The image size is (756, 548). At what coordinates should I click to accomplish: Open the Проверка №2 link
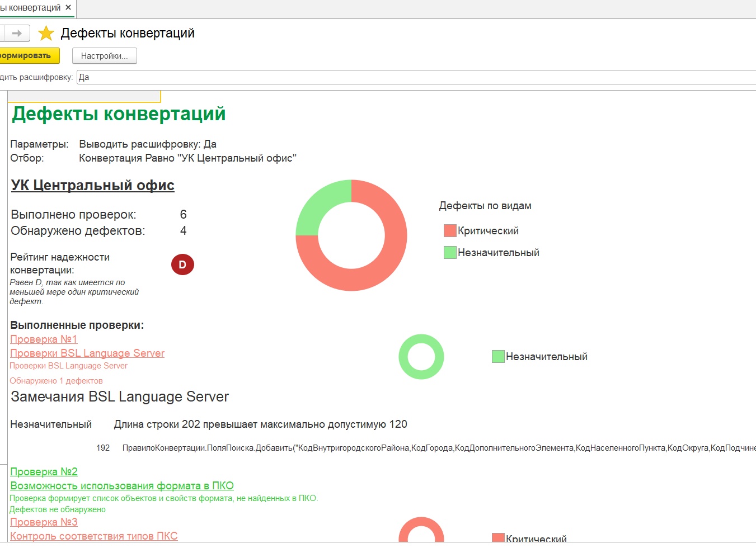point(44,472)
